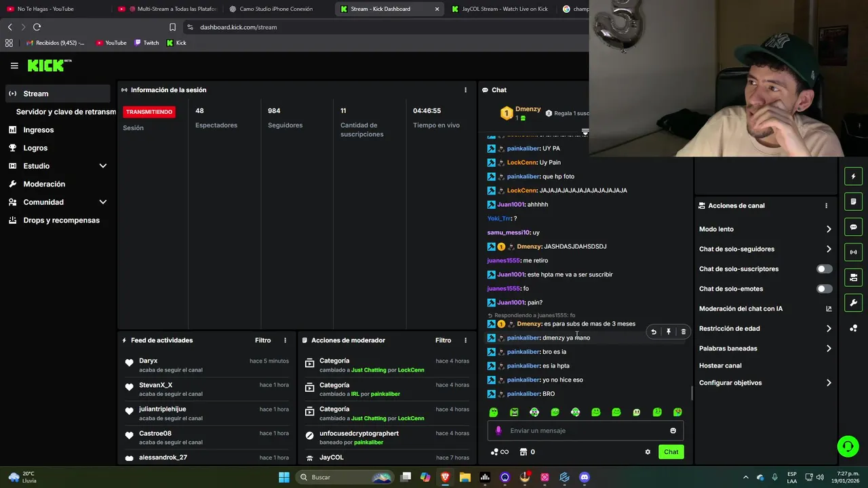Click the lightning bolt sidebar button

click(x=854, y=177)
